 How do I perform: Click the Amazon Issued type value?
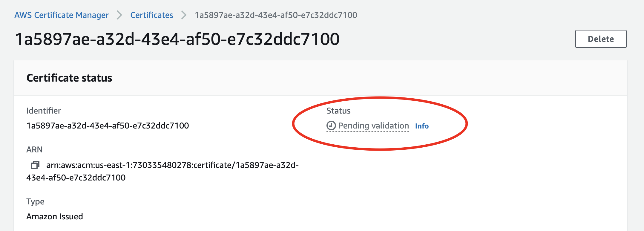tap(55, 216)
